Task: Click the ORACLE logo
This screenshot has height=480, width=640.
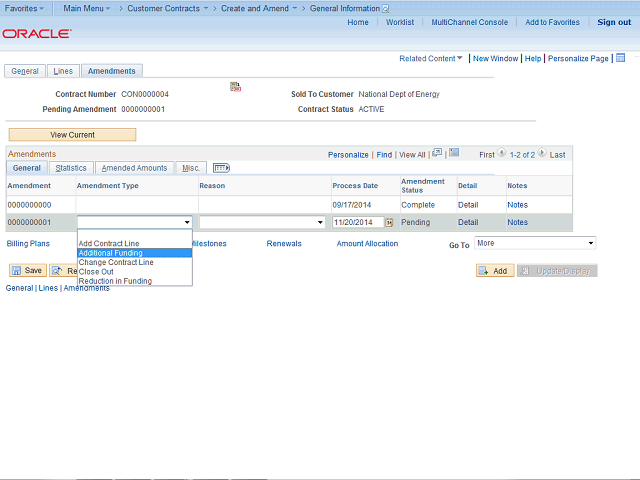Action: (37, 33)
